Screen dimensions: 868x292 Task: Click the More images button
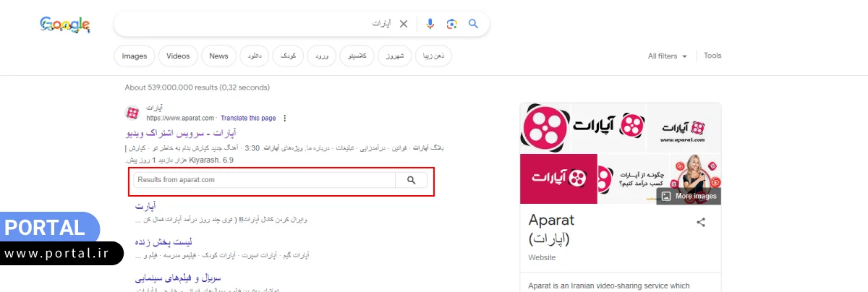pos(688,196)
